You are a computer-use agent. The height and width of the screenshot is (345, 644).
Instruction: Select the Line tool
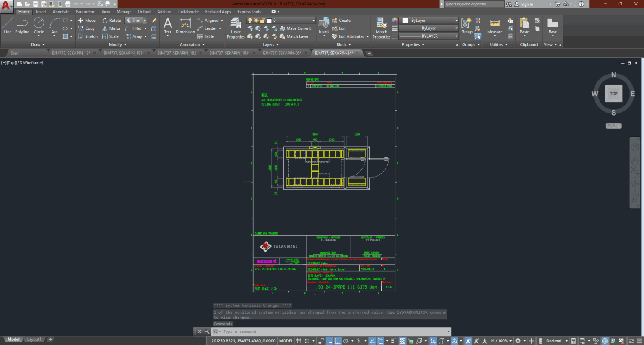coord(7,26)
